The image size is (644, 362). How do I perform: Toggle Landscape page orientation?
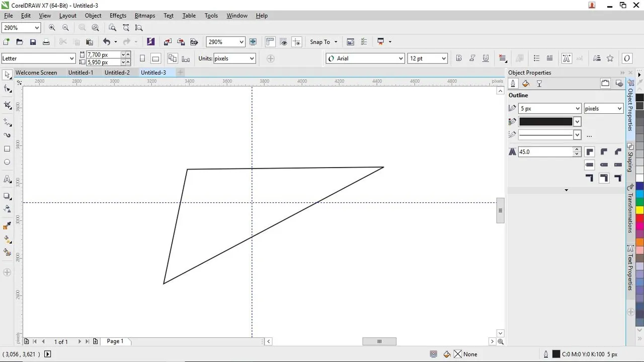(155, 58)
